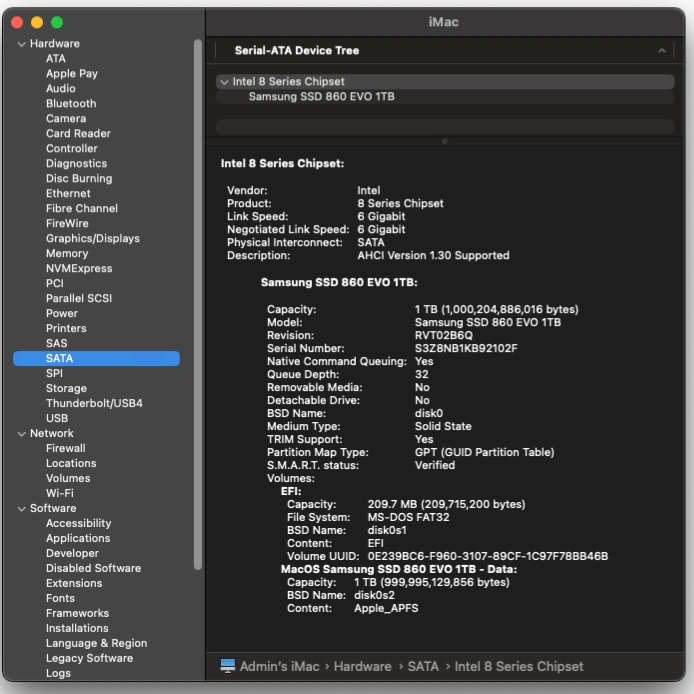Show Wi-Fi information
694x694 pixels.
tap(60, 494)
